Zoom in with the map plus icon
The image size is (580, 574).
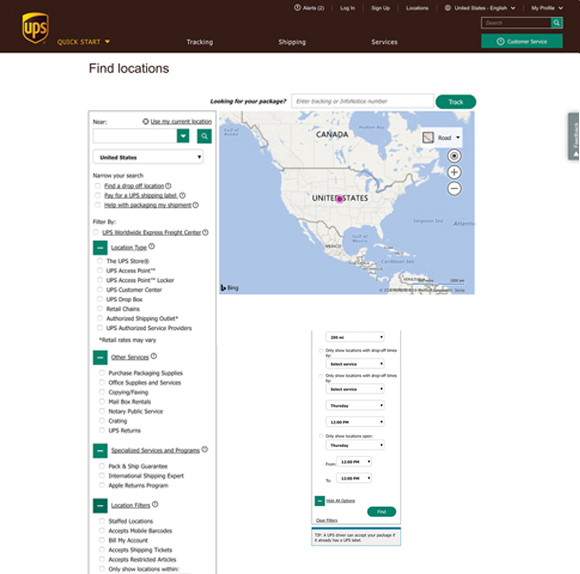click(x=454, y=172)
